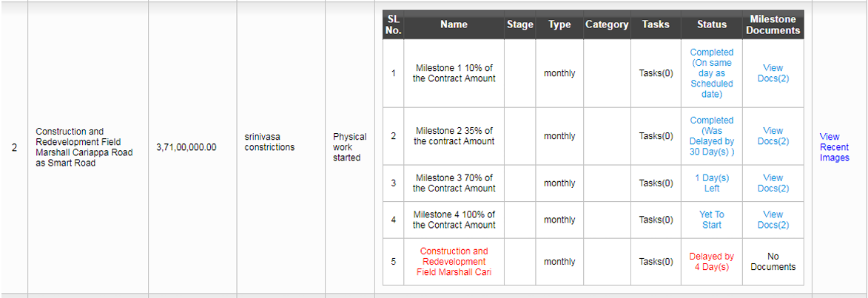868x298 pixels.
Task: Click the red Construction and Redevelopment milestone name
Action: pyautogui.click(x=454, y=262)
